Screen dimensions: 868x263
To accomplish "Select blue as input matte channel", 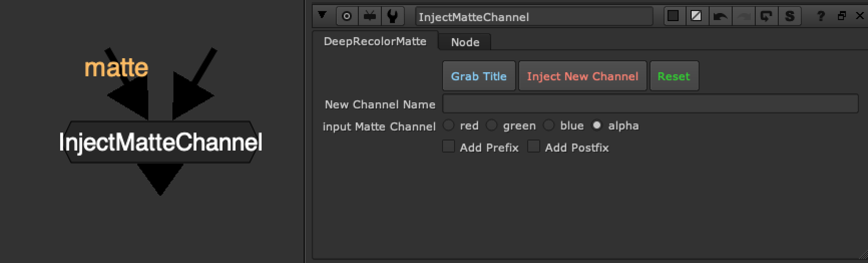I will 549,126.
